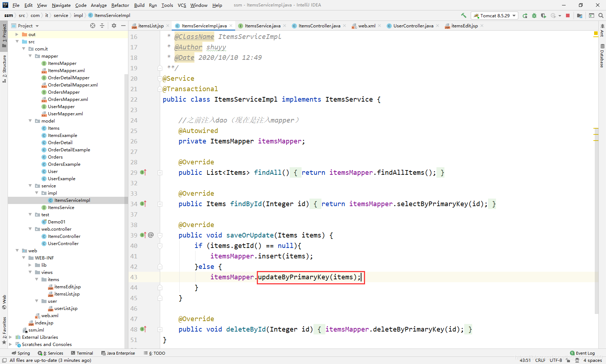The height and width of the screenshot is (364, 606).
Task: Open the Database tool window
Action: pyautogui.click(x=602, y=56)
